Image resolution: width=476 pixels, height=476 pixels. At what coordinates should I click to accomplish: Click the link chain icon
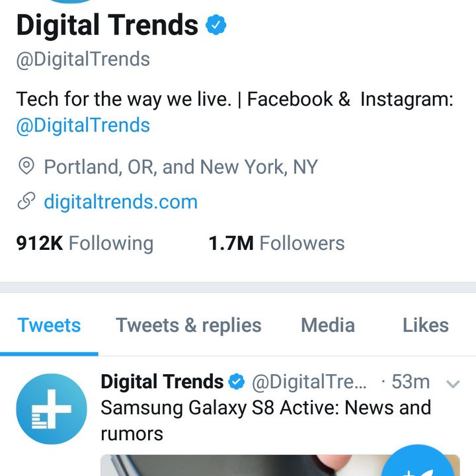tap(26, 201)
